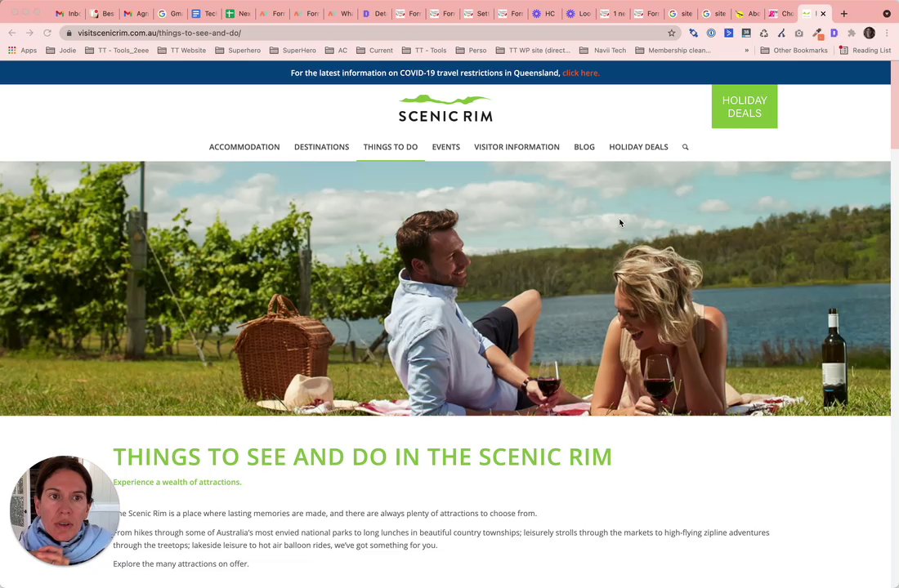Click the blue arrow extension icon
The width and height of the screenshot is (899, 588).
pos(729,33)
